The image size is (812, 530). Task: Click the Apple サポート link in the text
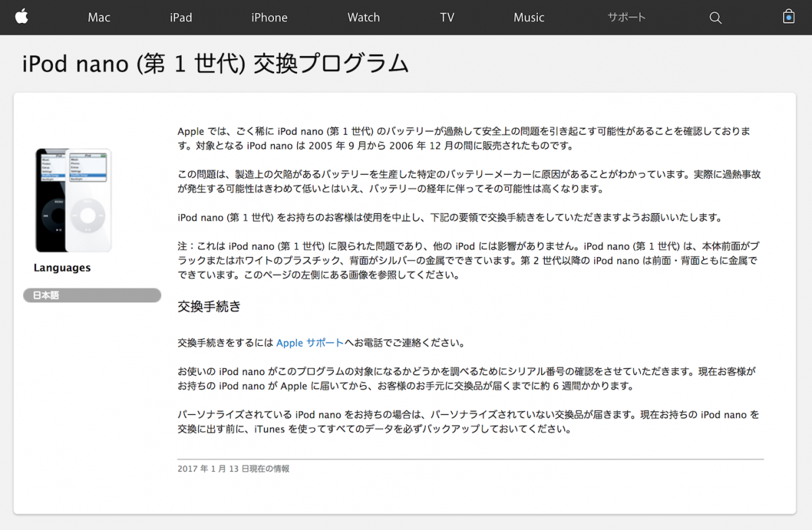309,343
